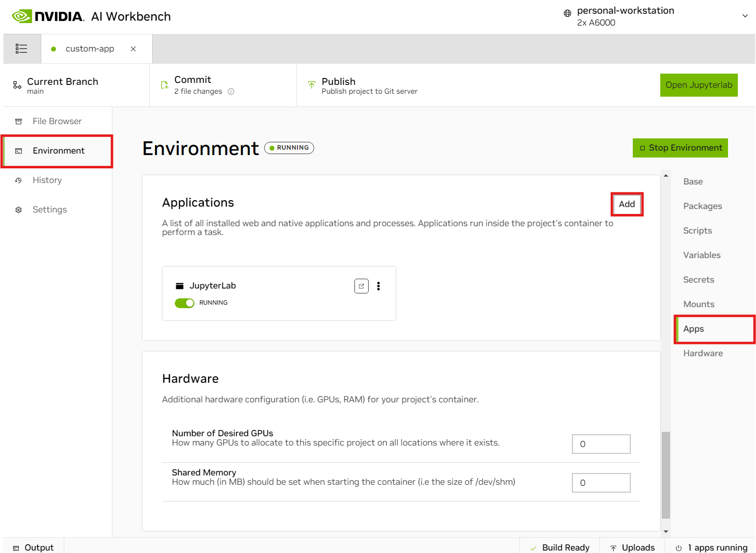
Task: Show 1 apps running status
Action: pos(711,548)
